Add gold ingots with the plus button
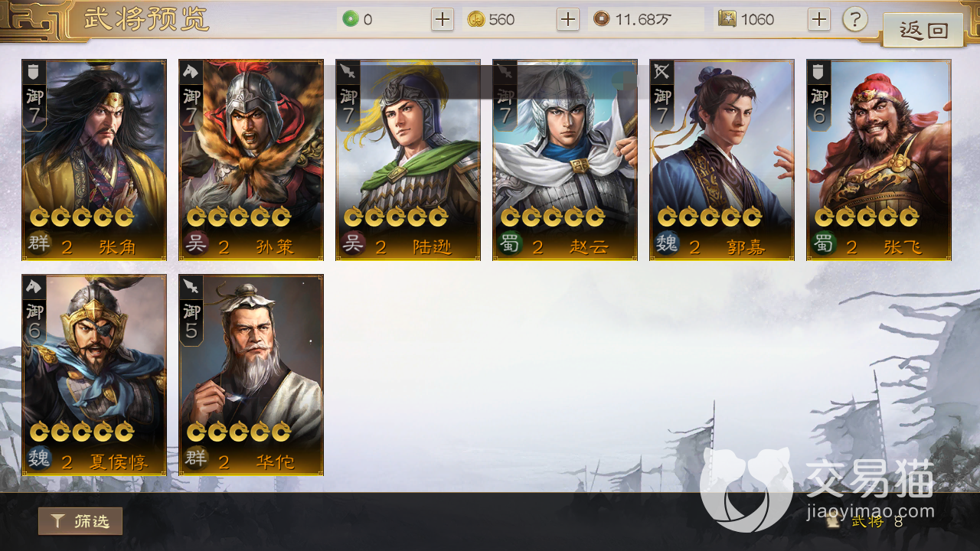Screen dimensions: 980x551 (568, 19)
